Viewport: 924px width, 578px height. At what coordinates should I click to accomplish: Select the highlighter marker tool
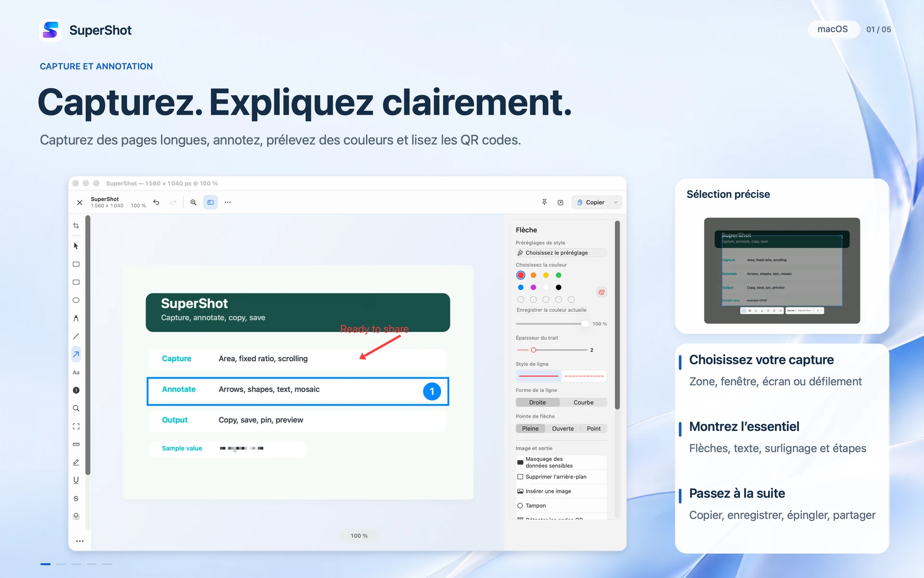(x=76, y=462)
